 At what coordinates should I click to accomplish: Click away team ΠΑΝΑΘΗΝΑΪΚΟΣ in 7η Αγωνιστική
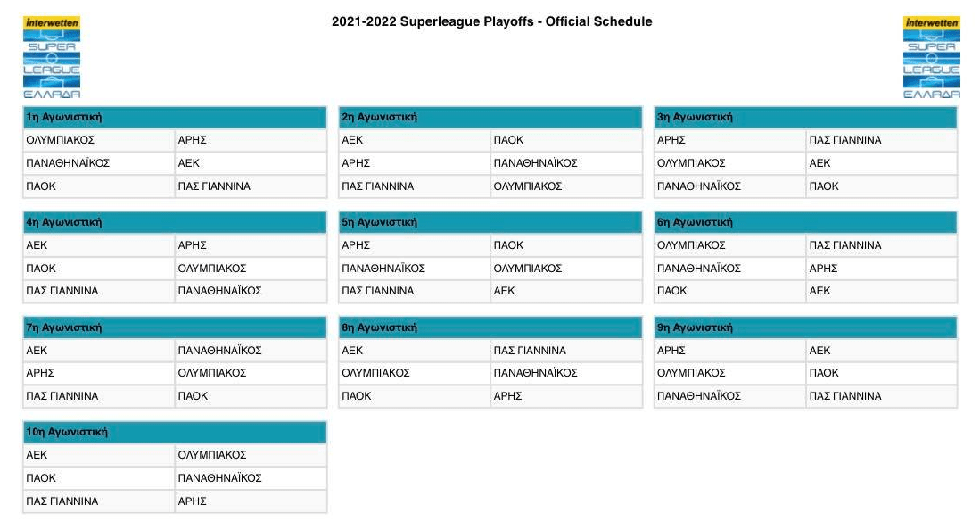point(219,351)
